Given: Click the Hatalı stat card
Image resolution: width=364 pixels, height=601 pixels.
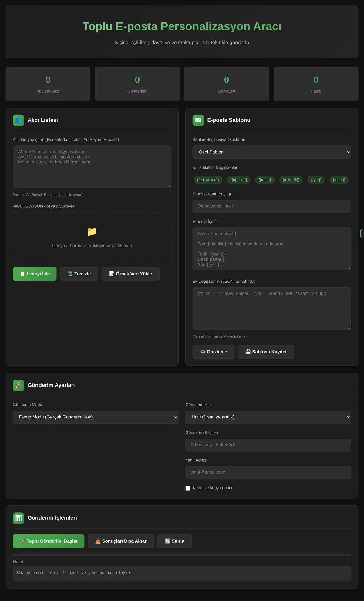Looking at the screenshot, I should pyautogui.click(x=316, y=84).
